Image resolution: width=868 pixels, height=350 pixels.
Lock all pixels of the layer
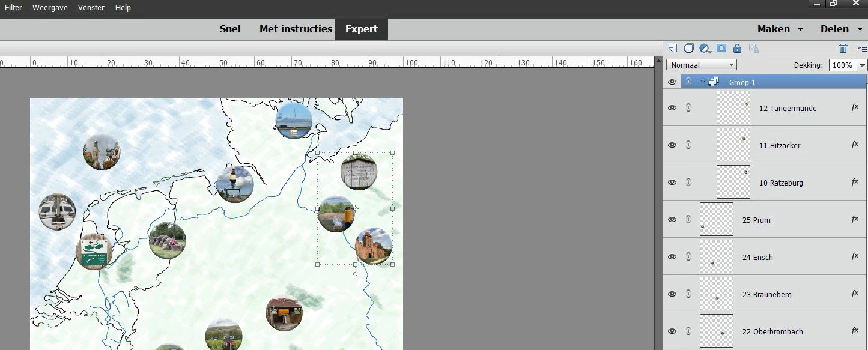pyautogui.click(x=737, y=49)
